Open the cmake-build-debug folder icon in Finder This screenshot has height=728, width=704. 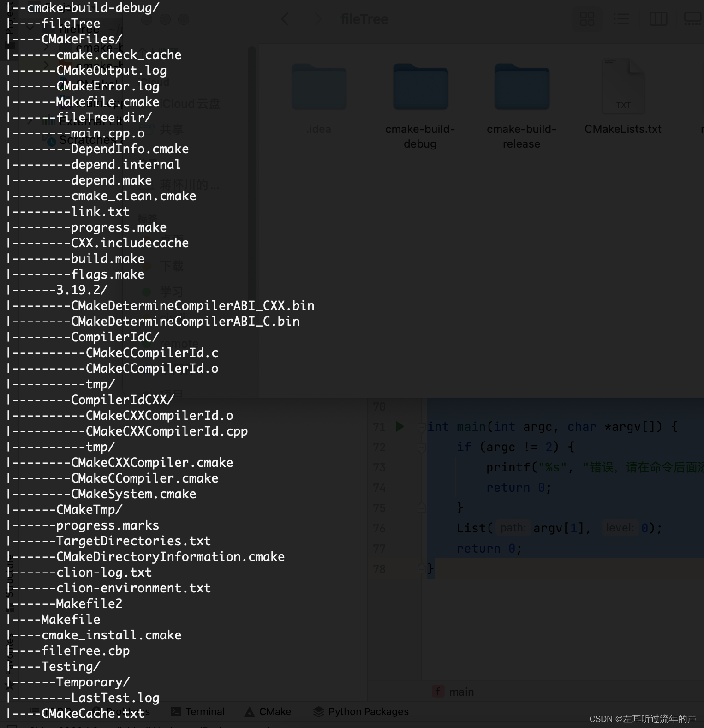420,87
